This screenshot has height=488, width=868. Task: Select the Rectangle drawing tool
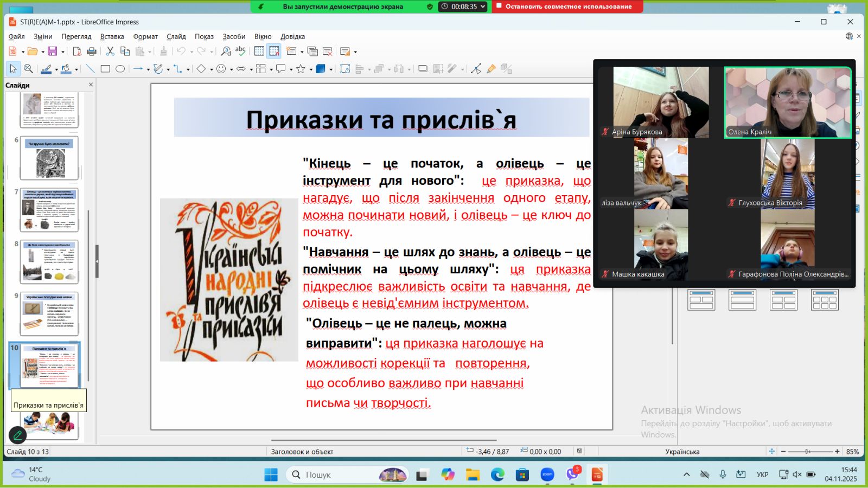(x=105, y=69)
